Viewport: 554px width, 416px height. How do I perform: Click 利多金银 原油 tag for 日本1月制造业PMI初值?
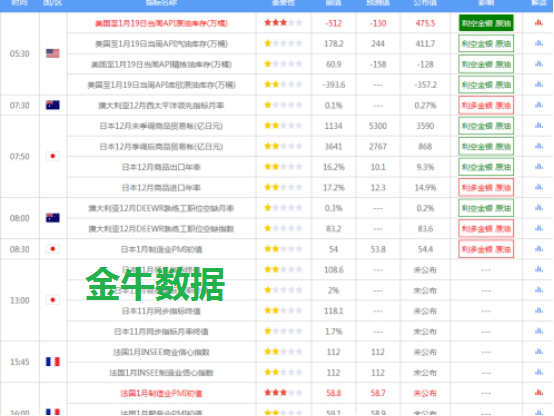click(x=486, y=249)
